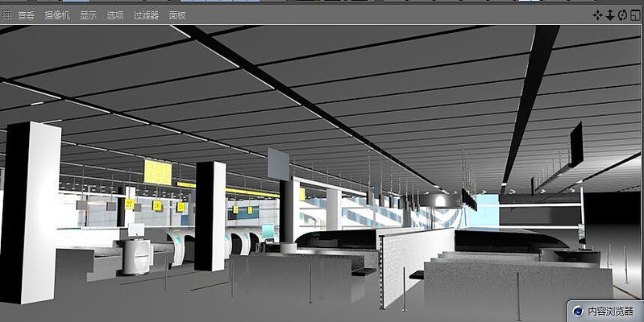Select the gray square hanging sign
The width and height of the screenshot is (644, 322).
tap(278, 164)
